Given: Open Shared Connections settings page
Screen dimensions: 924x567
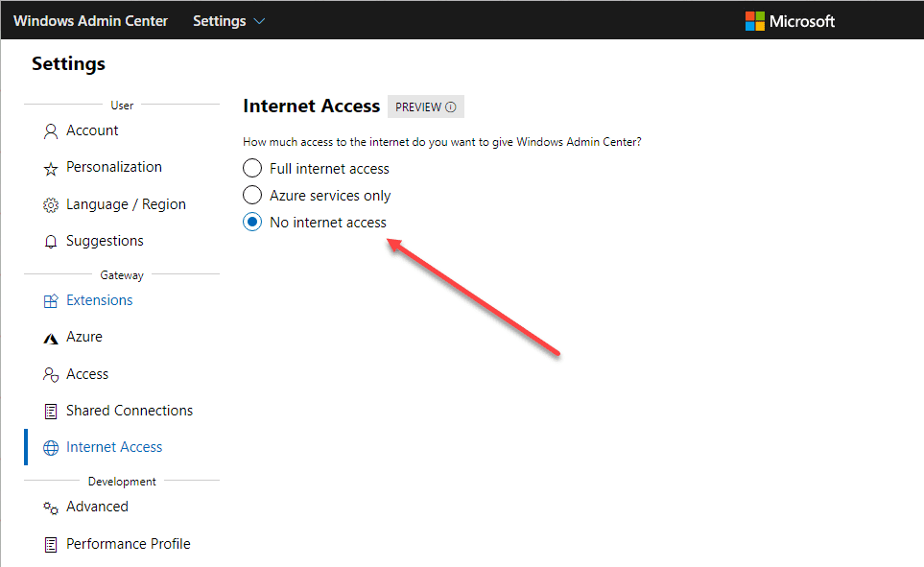Looking at the screenshot, I should click(130, 411).
